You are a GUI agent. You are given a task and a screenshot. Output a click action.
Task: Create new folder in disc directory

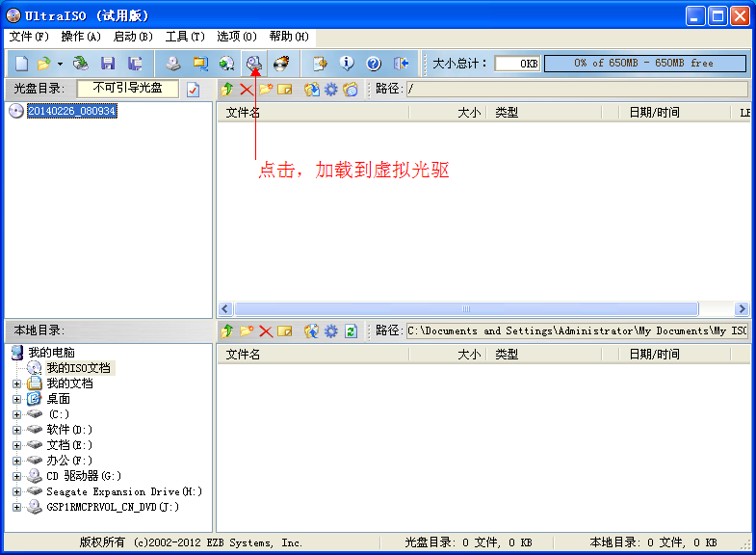pyautogui.click(x=266, y=90)
